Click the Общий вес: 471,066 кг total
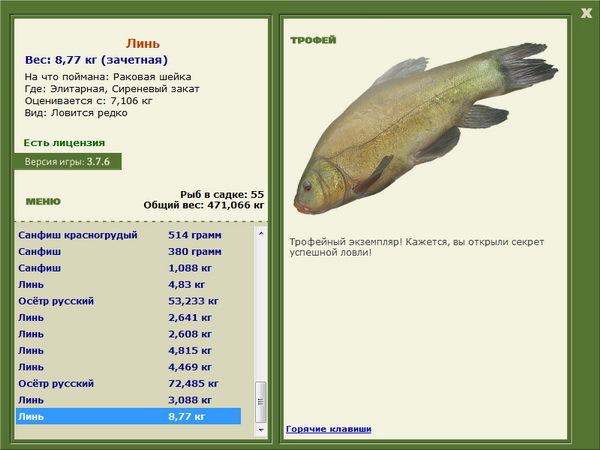The image size is (600, 450). click(204, 205)
